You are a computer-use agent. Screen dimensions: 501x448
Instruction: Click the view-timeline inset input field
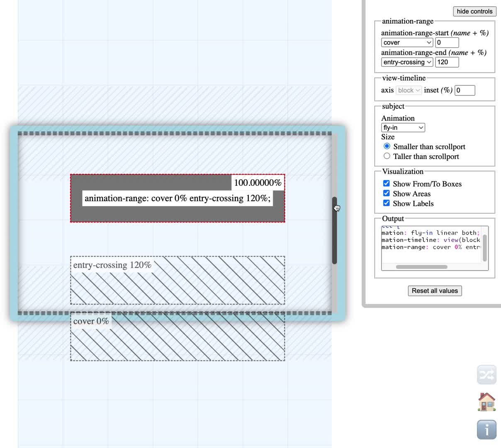(x=465, y=90)
